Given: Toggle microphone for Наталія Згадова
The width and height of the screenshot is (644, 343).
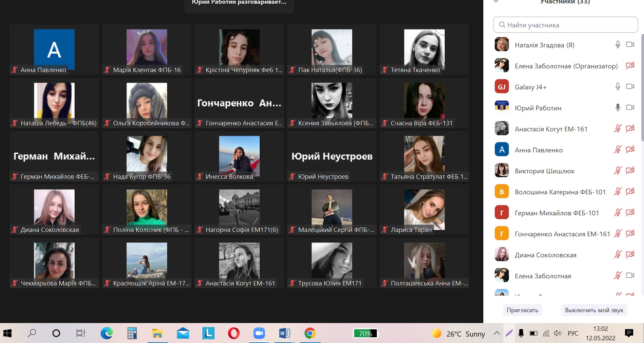Looking at the screenshot, I should pos(618,45).
